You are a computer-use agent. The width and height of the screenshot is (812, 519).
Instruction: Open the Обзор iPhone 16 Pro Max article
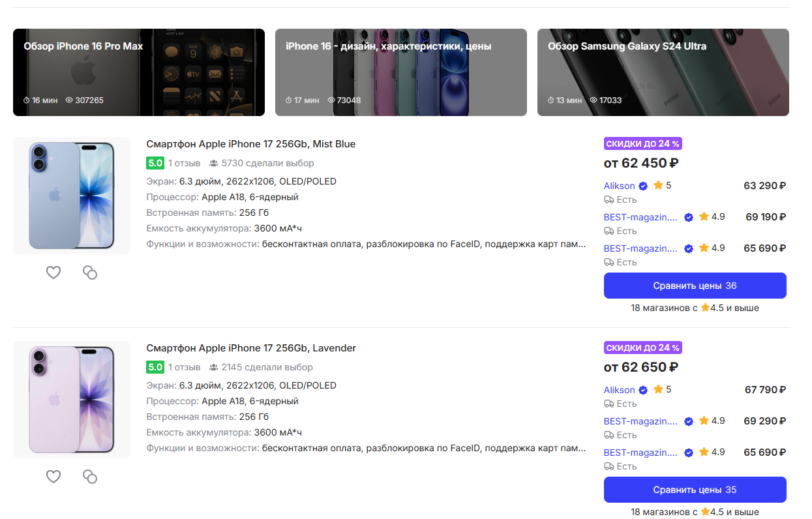click(x=139, y=72)
